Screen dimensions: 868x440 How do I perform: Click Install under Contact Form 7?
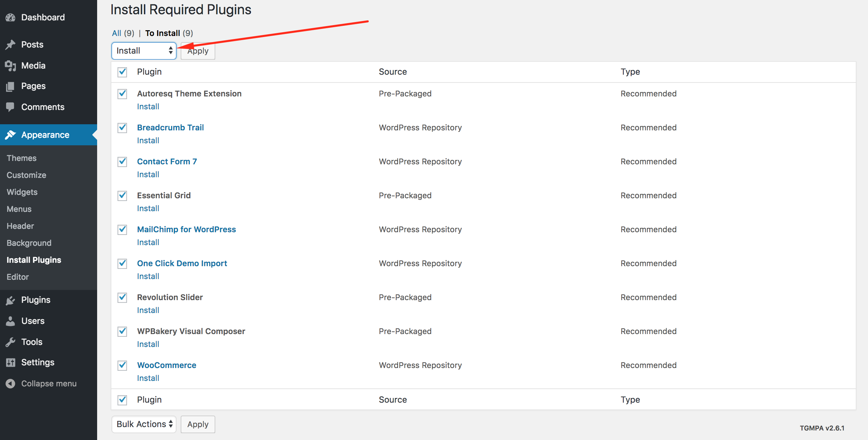[148, 175]
